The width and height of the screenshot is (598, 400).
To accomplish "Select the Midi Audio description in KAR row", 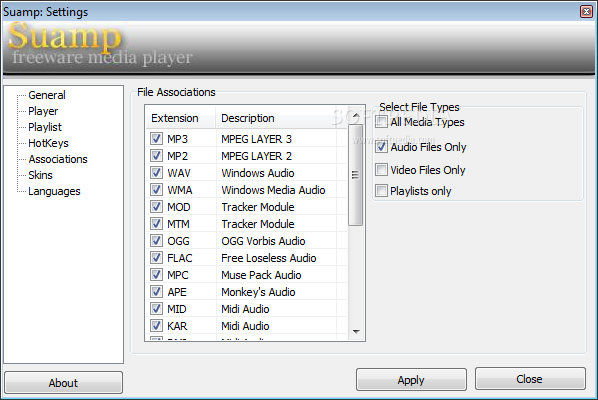I will tap(245, 326).
